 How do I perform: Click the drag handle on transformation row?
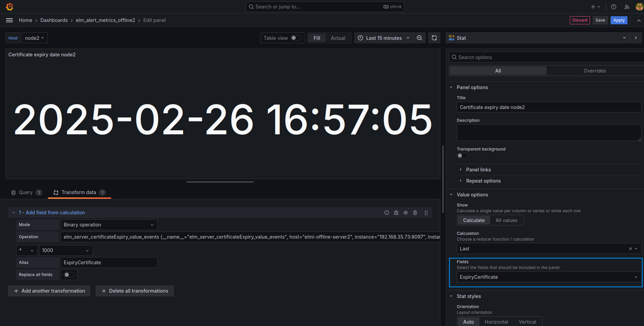click(x=426, y=213)
